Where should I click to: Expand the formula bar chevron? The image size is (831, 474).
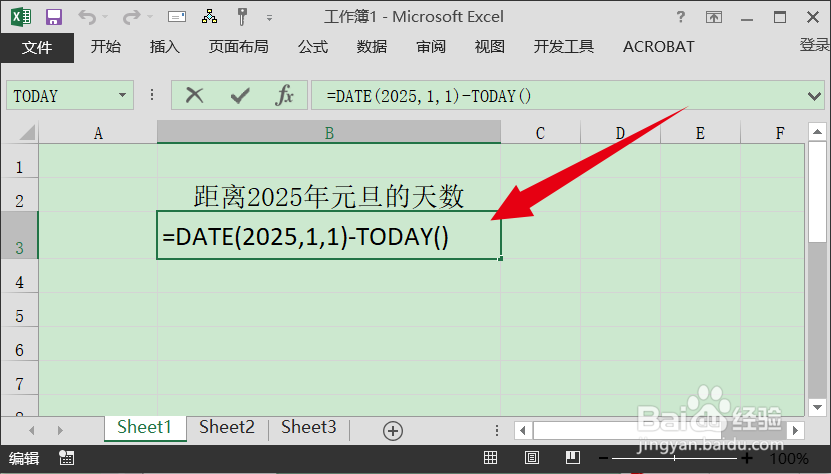pyautogui.click(x=814, y=96)
